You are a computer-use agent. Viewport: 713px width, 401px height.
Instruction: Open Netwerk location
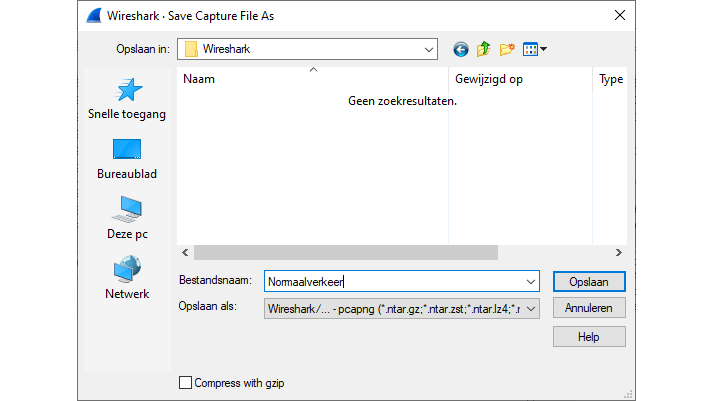point(127,278)
